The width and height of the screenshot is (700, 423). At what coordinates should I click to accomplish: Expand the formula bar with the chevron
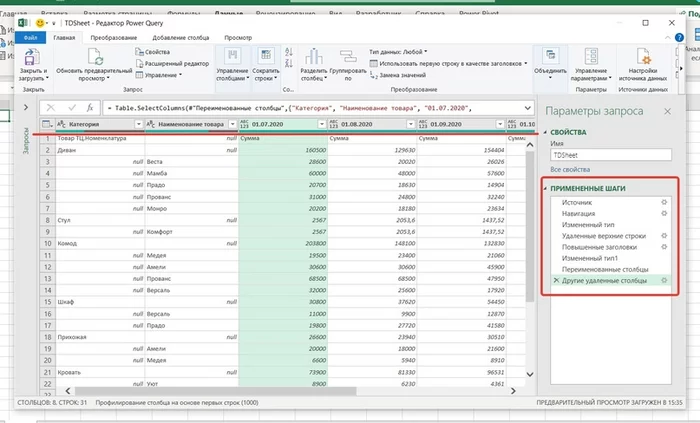(528, 108)
